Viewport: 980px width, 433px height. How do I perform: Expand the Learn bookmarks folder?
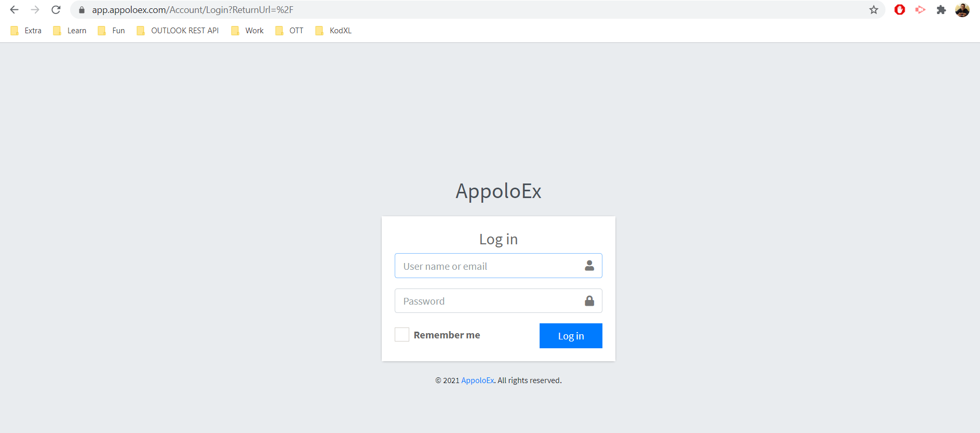70,31
